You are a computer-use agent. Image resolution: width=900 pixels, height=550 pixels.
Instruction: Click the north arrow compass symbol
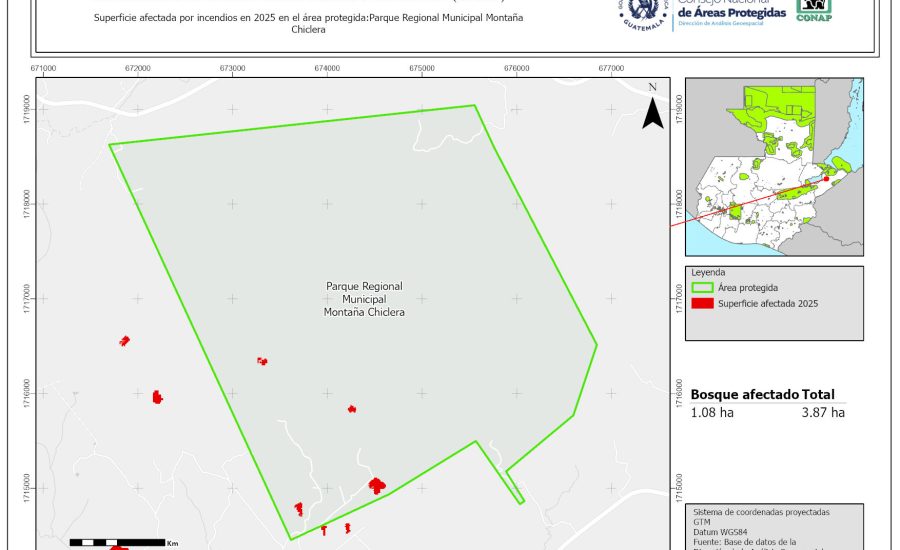pos(652,108)
